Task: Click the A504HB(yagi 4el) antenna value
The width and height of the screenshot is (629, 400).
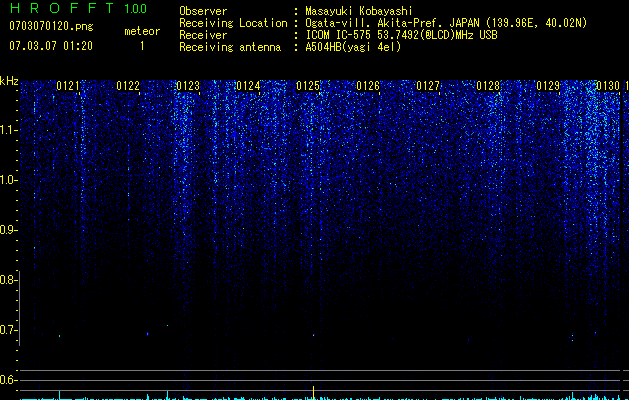Action: [x=353, y=47]
